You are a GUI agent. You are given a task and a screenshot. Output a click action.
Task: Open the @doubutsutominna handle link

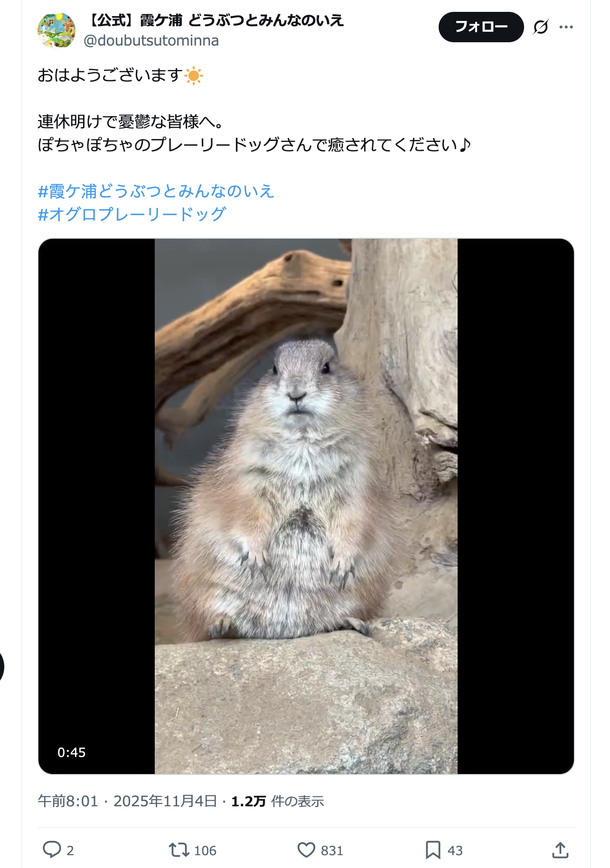pyautogui.click(x=151, y=41)
